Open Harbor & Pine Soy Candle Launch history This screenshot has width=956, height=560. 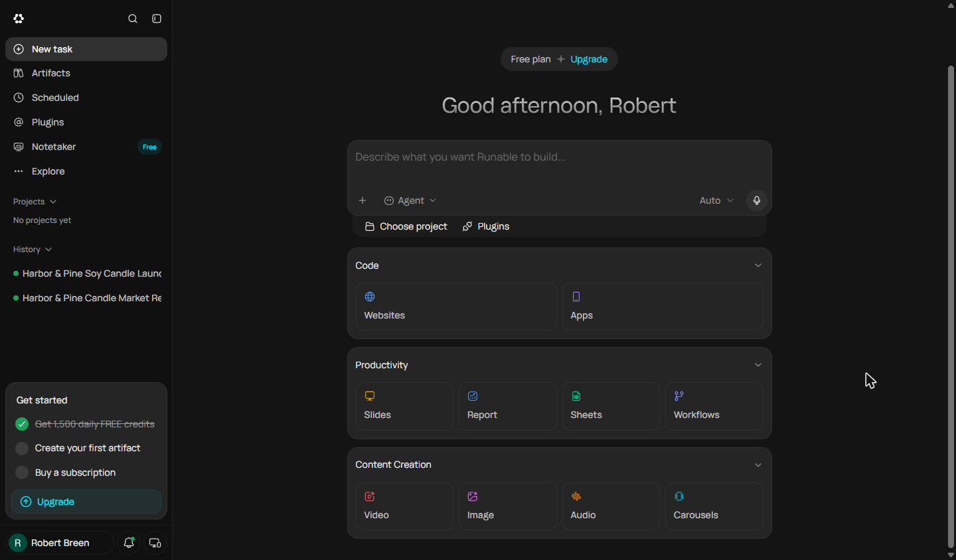tap(86, 273)
